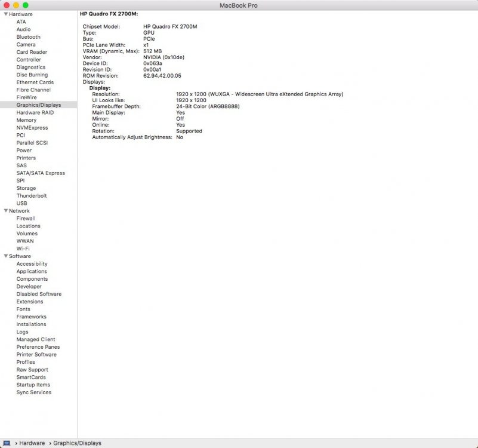
Task: Select Developer in the sidebar
Action: 29,286
